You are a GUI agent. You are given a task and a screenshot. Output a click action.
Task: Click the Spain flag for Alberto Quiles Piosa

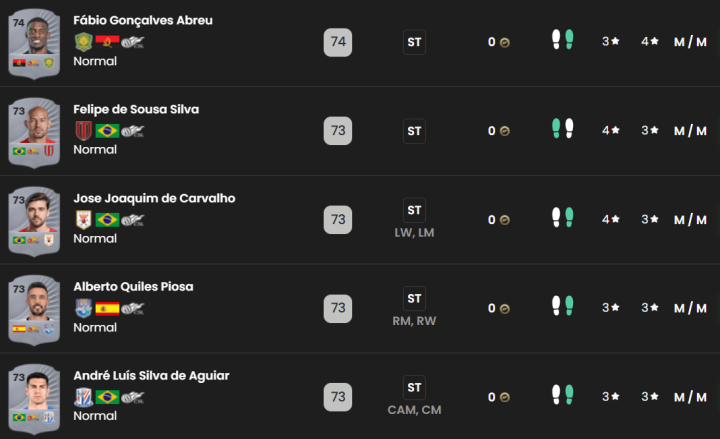click(x=106, y=309)
